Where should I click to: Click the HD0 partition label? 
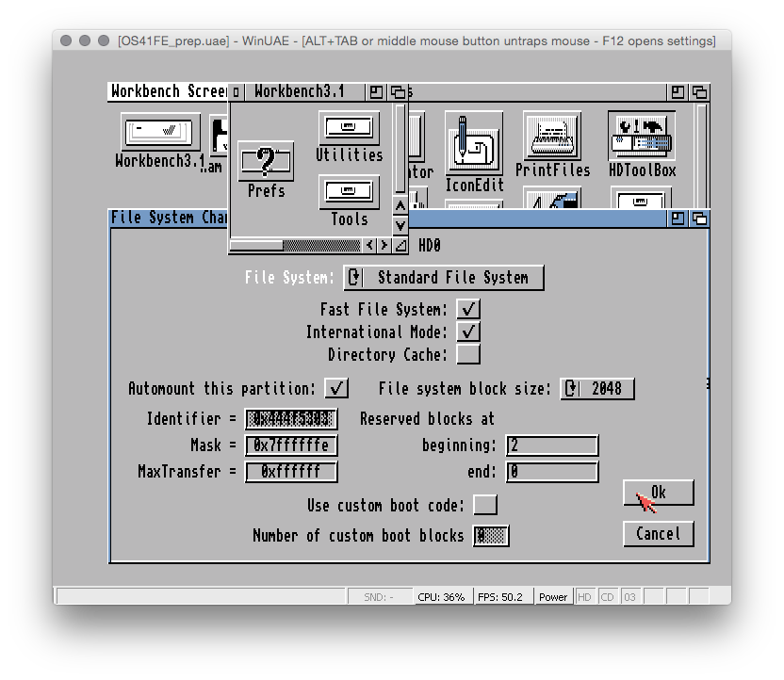(x=430, y=245)
